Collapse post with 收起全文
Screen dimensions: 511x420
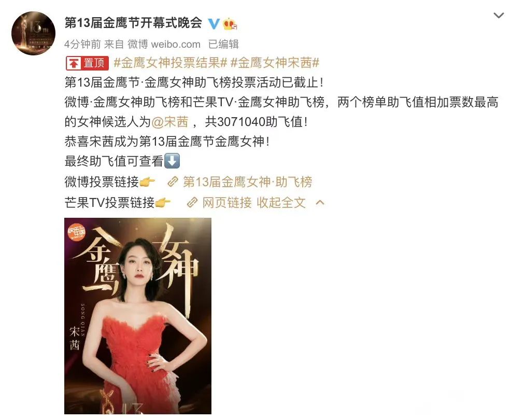click(x=281, y=203)
